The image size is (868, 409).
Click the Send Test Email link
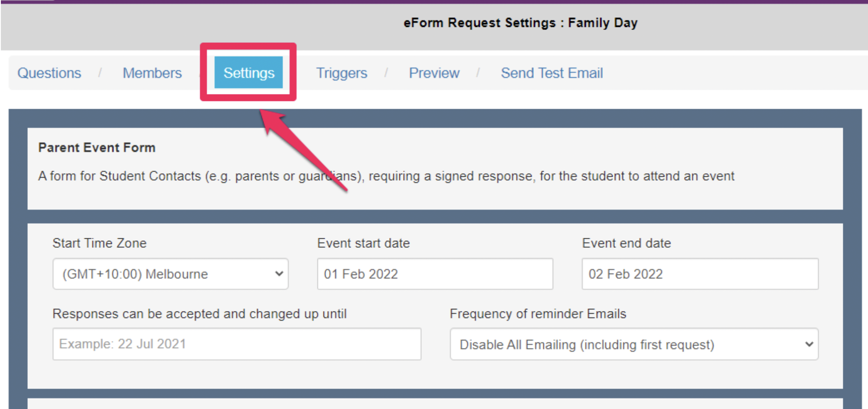click(x=551, y=73)
